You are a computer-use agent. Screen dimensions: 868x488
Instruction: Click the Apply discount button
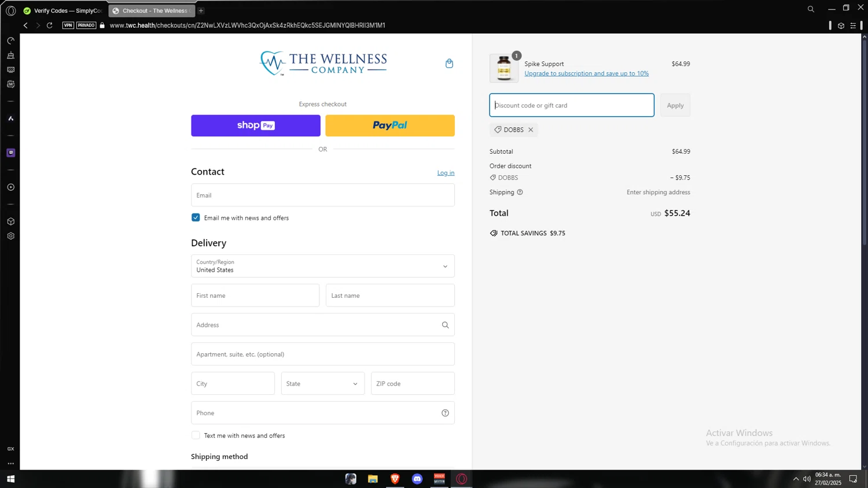pos(675,105)
